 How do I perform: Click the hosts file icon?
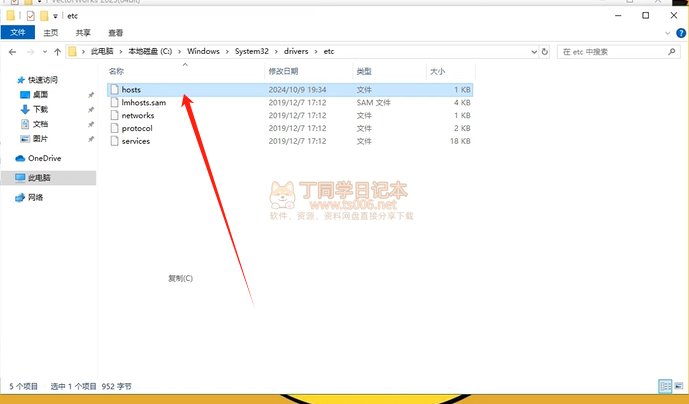pyautogui.click(x=114, y=90)
